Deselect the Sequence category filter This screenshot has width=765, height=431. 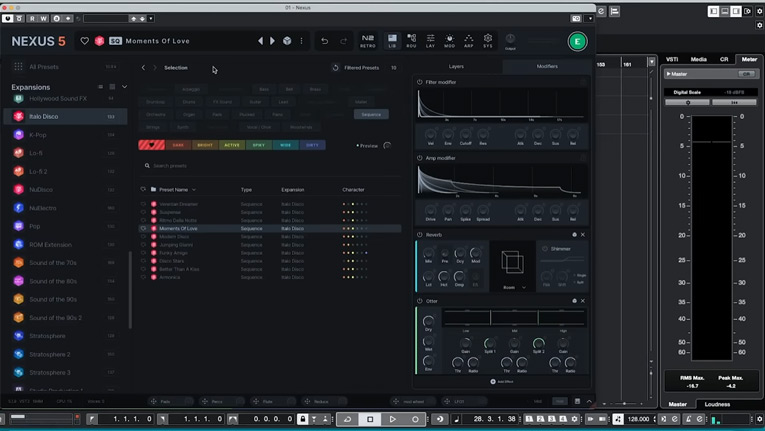coord(371,114)
